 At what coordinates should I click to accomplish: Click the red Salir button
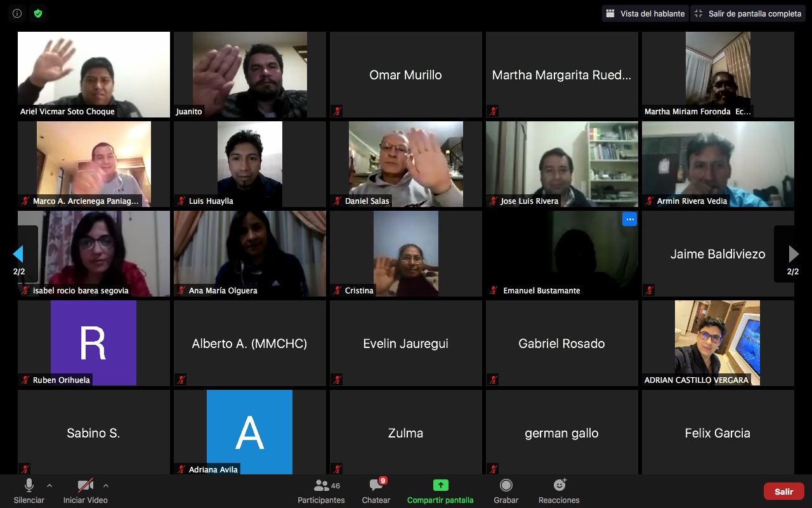point(783,491)
